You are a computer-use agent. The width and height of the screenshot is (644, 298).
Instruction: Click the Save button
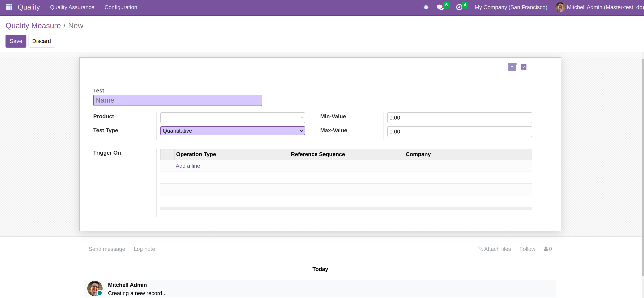(16, 41)
